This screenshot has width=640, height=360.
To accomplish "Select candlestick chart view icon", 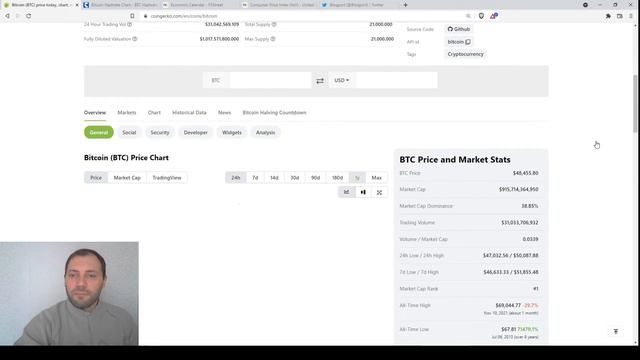I will (x=363, y=192).
